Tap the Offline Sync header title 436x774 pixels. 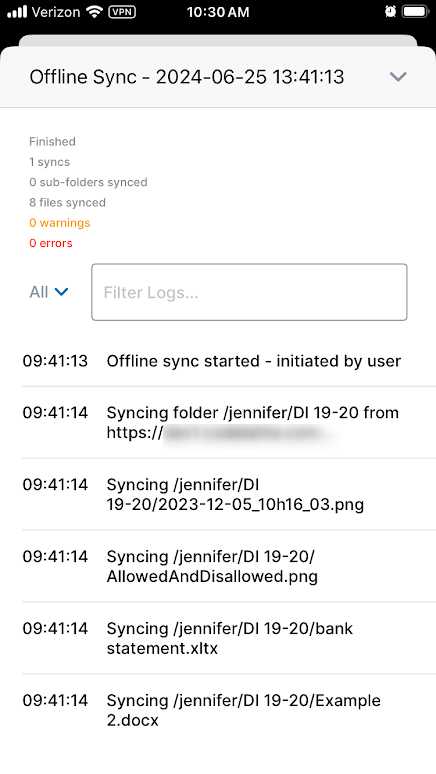click(187, 77)
